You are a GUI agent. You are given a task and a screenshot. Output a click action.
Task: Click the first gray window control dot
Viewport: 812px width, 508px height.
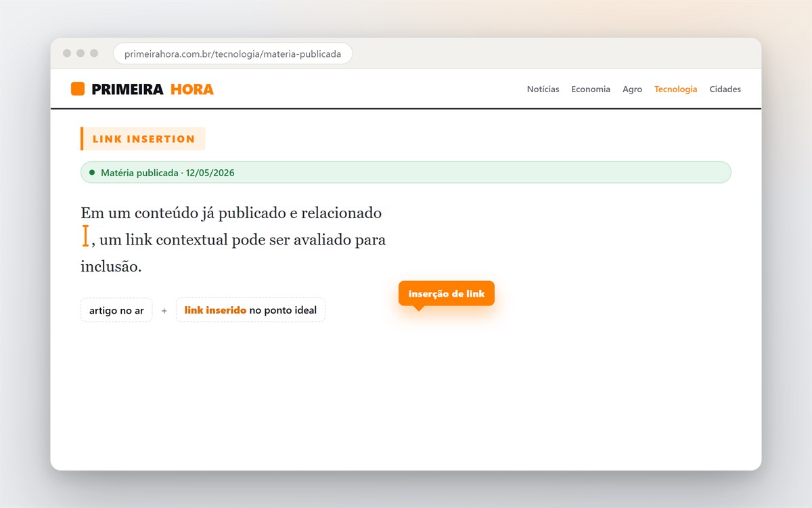tap(67, 54)
